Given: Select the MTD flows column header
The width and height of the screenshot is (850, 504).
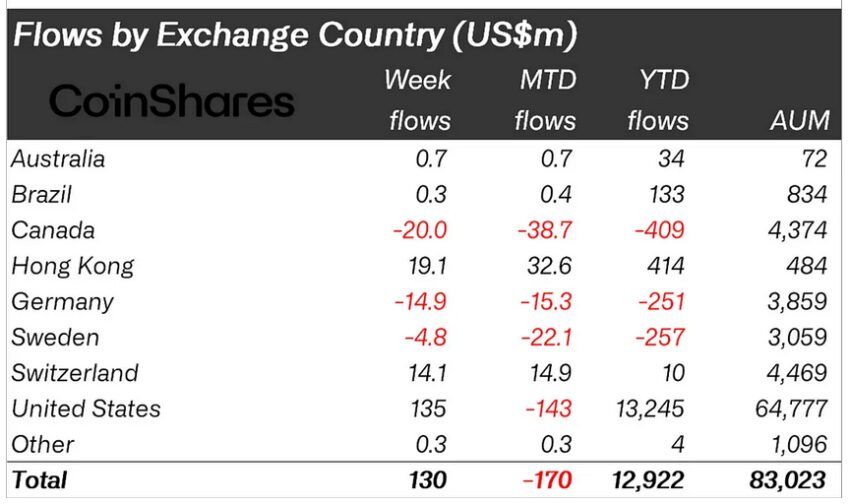Looking at the screenshot, I should (545, 100).
